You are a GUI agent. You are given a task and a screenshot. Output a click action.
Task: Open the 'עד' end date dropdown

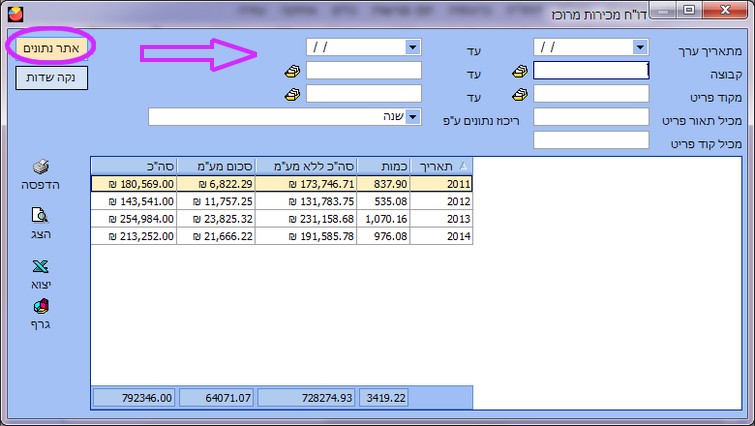(412, 47)
